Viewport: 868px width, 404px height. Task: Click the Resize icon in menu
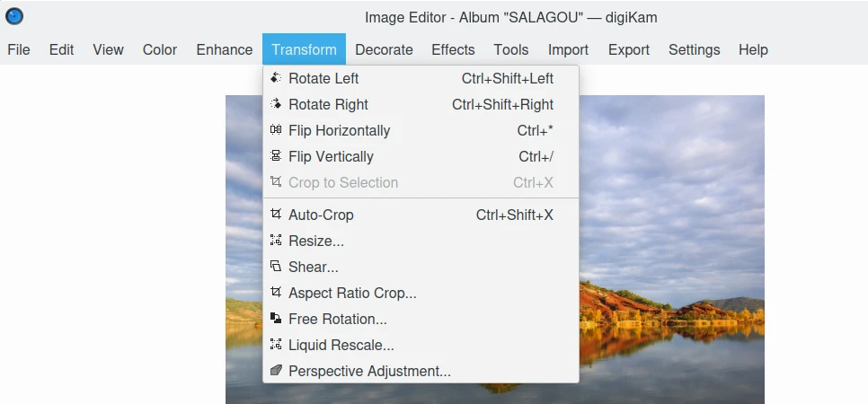tap(276, 242)
